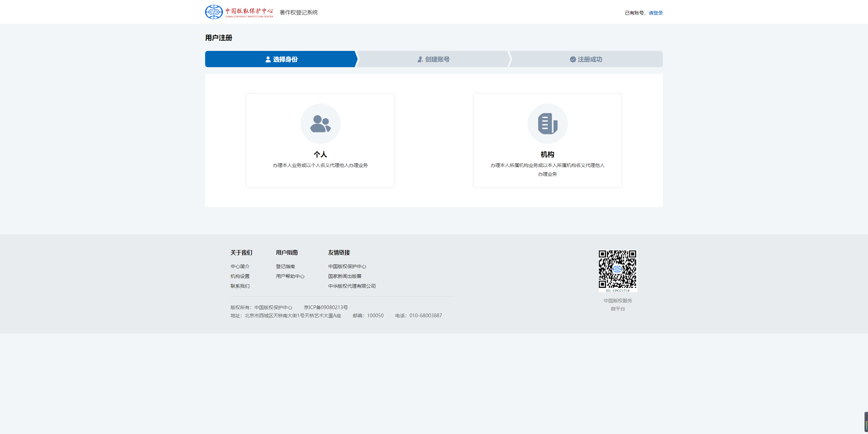Click the China Copyright Protection Center logo
Screen dimensions: 868x434
(239, 12)
